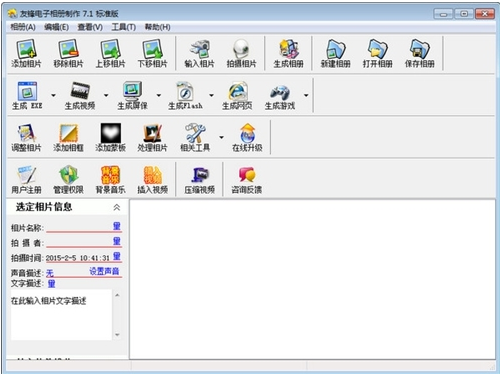The height and width of the screenshot is (374, 500).
Task: Open the 工具(T) menu
Action: point(124,27)
